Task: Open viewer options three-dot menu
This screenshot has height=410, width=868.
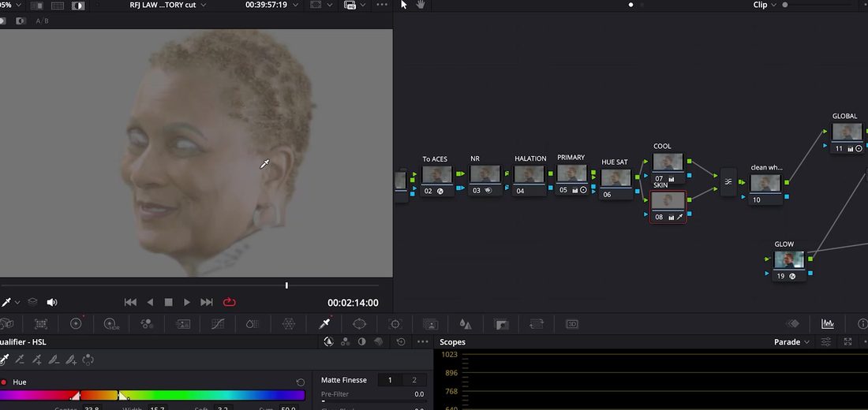Action: [382, 5]
